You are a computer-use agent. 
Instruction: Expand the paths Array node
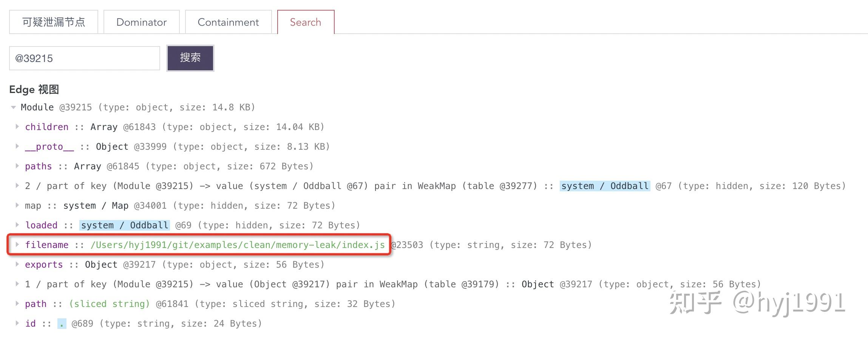[x=17, y=166]
